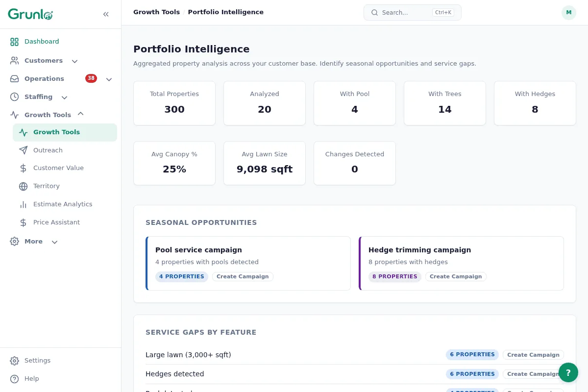Open Settings in the sidebar
Screen dimensions: 588x392
click(x=61, y=361)
